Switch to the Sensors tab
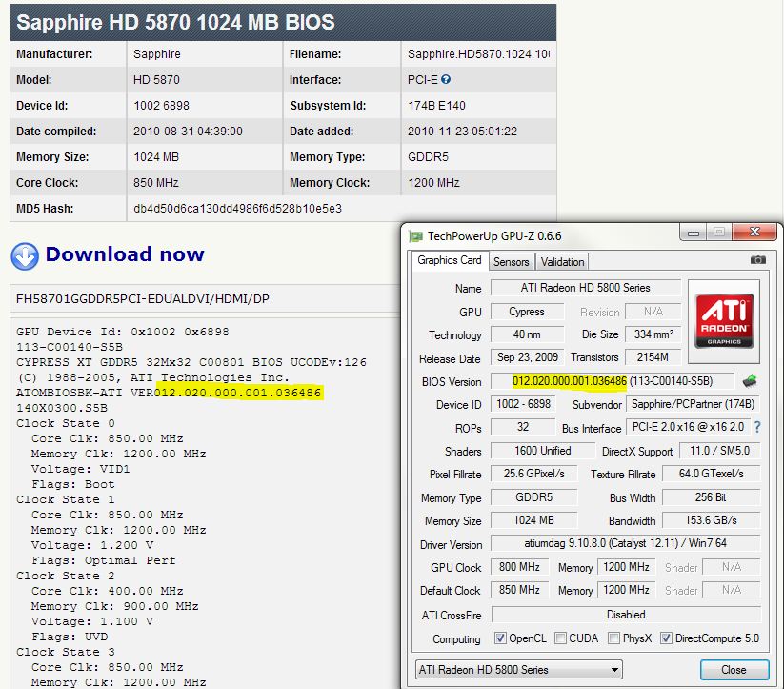784x689 pixels. pos(511,262)
